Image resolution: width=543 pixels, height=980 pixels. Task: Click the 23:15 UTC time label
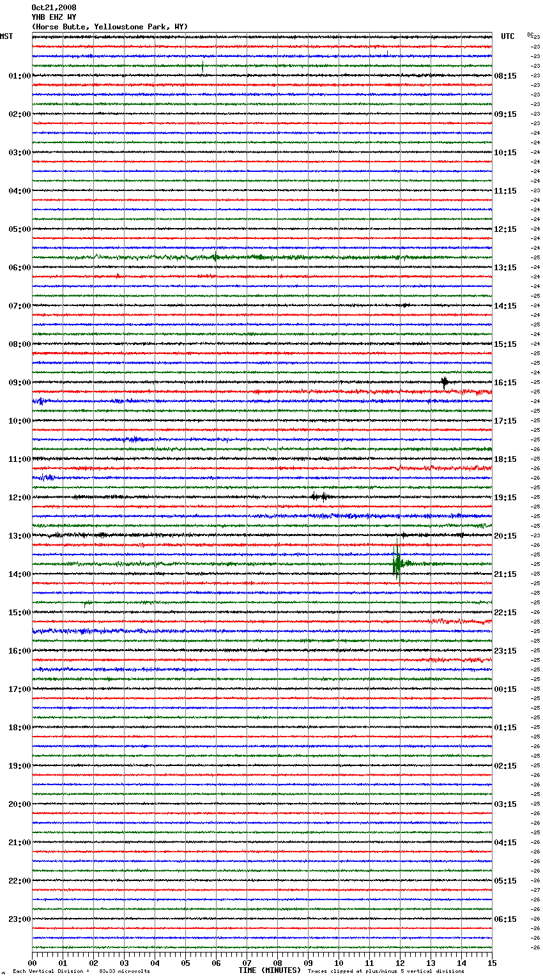point(505,651)
